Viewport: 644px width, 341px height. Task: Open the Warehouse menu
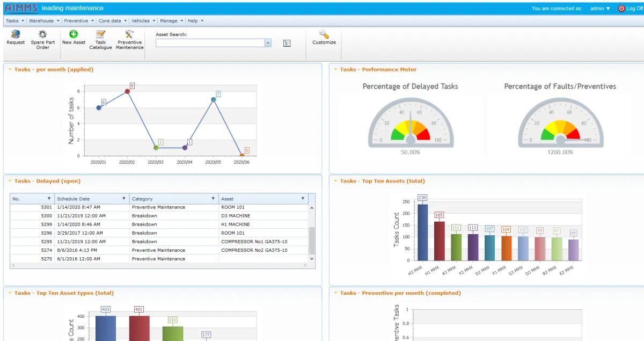tap(44, 21)
